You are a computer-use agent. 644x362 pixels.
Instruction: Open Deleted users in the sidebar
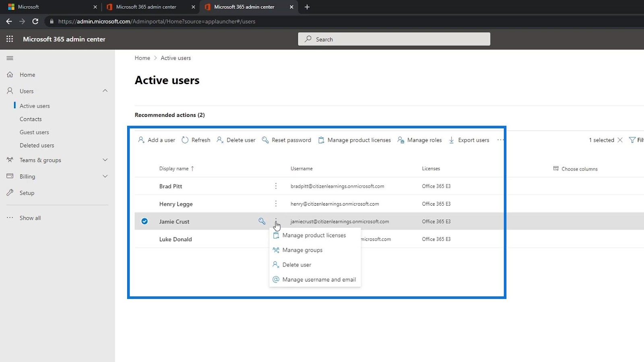(37, 145)
